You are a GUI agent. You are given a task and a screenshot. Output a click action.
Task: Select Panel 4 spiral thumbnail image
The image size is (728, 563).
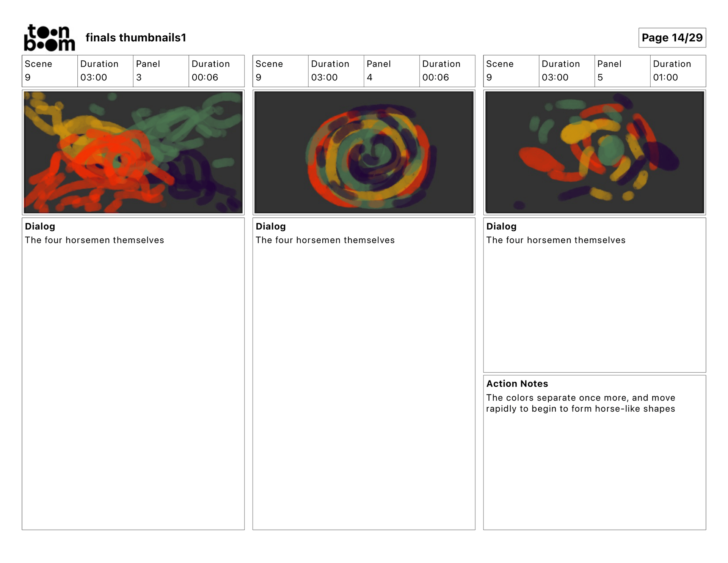364,152
